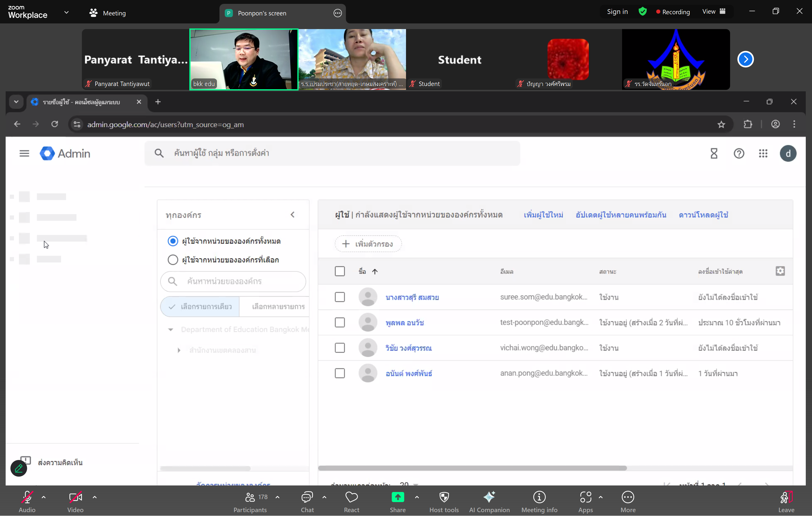
Task: Click the React heart icon
Action: pyautogui.click(x=351, y=497)
